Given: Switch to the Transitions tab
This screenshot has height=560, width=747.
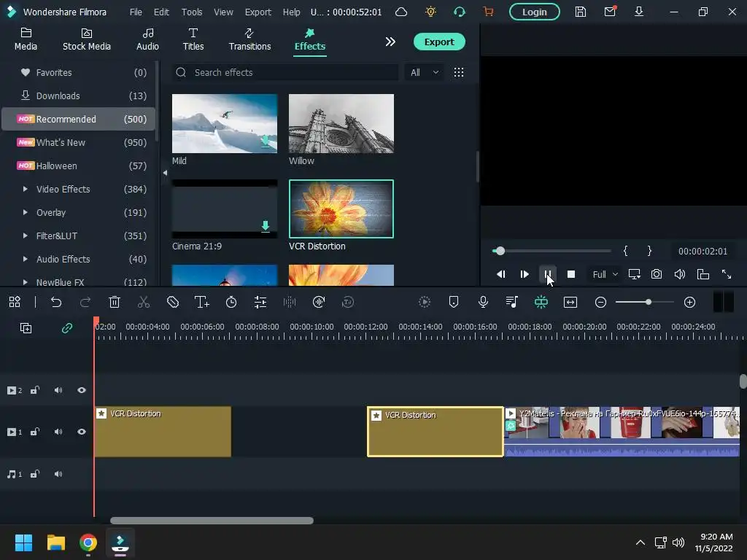Looking at the screenshot, I should pyautogui.click(x=249, y=39).
